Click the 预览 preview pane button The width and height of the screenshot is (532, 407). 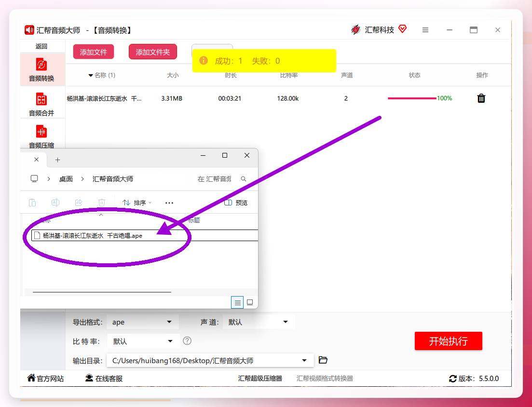point(236,203)
